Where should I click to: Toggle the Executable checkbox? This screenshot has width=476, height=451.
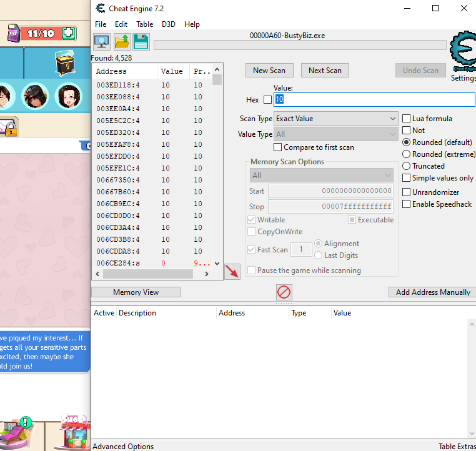tap(352, 219)
